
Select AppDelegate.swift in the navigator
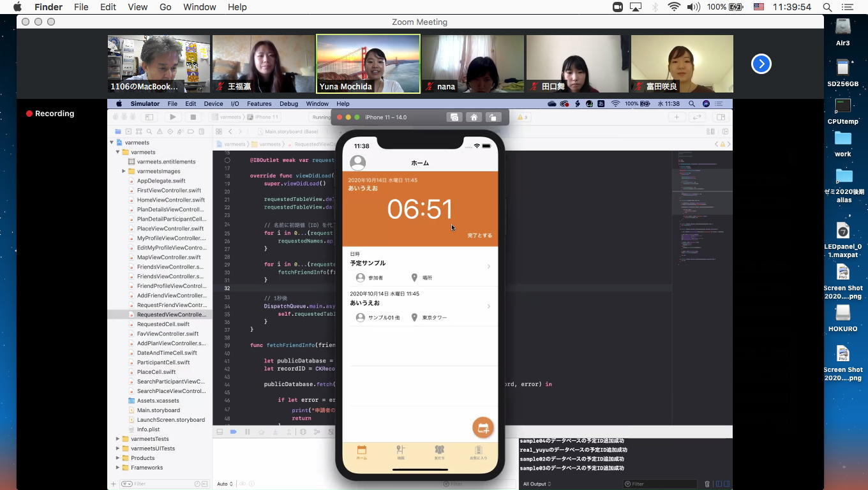(161, 181)
